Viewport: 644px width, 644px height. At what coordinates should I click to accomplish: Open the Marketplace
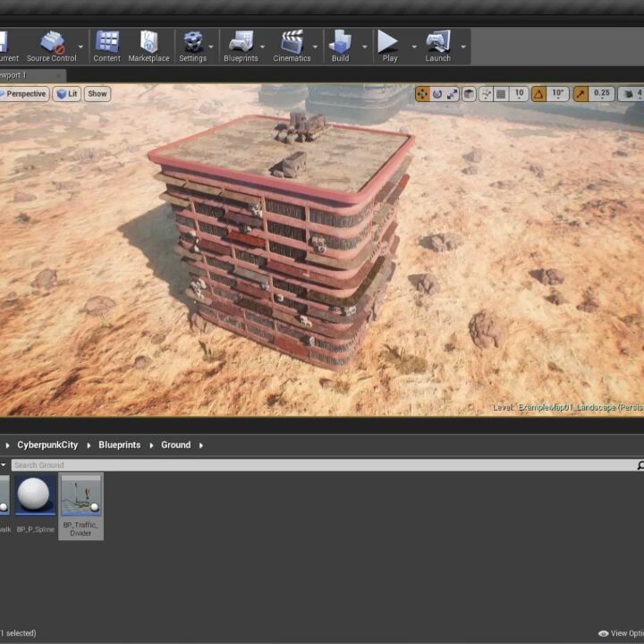[x=148, y=47]
